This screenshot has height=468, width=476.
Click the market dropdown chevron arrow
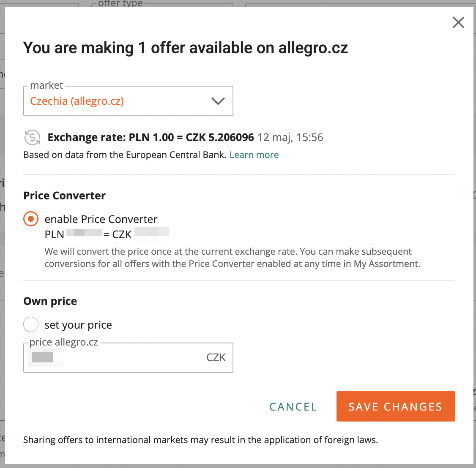[218, 101]
